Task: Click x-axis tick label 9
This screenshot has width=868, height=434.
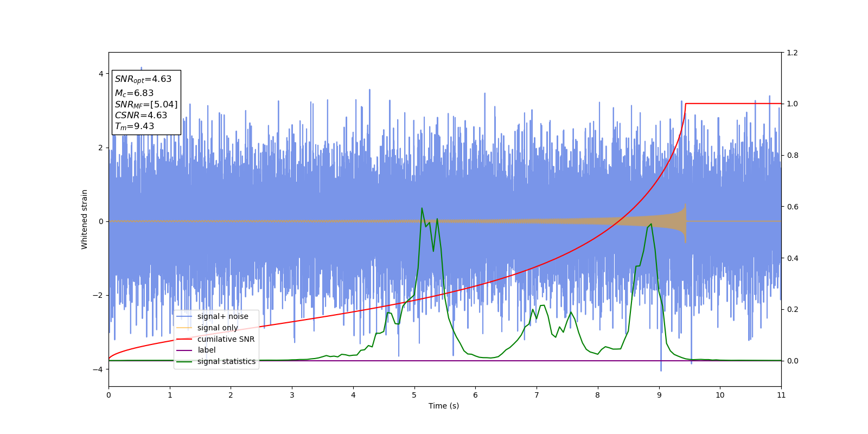Action: pos(659,395)
